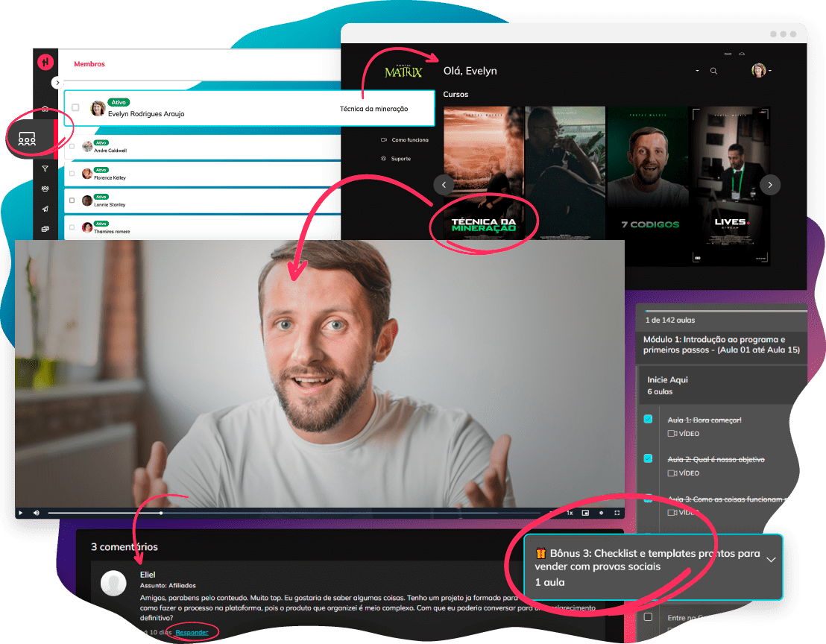Open the Lives Stream course poster
This screenshot has height=644, width=826.
[x=730, y=184]
